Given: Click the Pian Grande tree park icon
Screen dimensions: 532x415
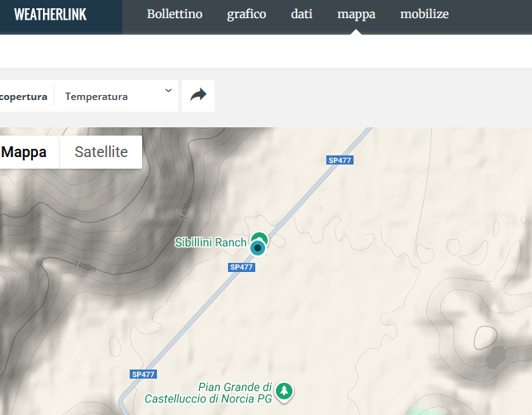Looking at the screenshot, I should [284, 391].
